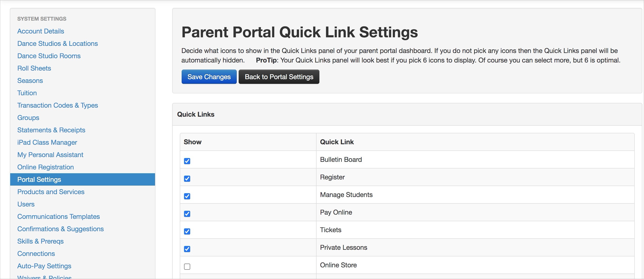Uncheck the Tickets checkbox
The width and height of the screenshot is (644, 279).
[x=187, y=231]
